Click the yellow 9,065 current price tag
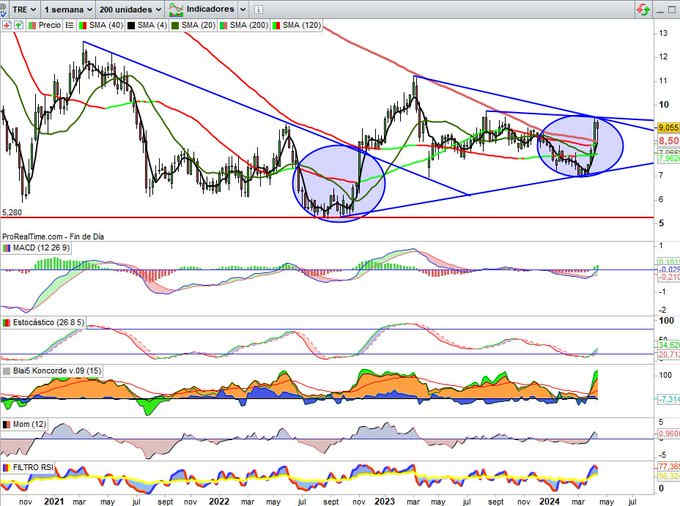The width and height of the screenshot is (680, 506). click(x=668, y=127)
